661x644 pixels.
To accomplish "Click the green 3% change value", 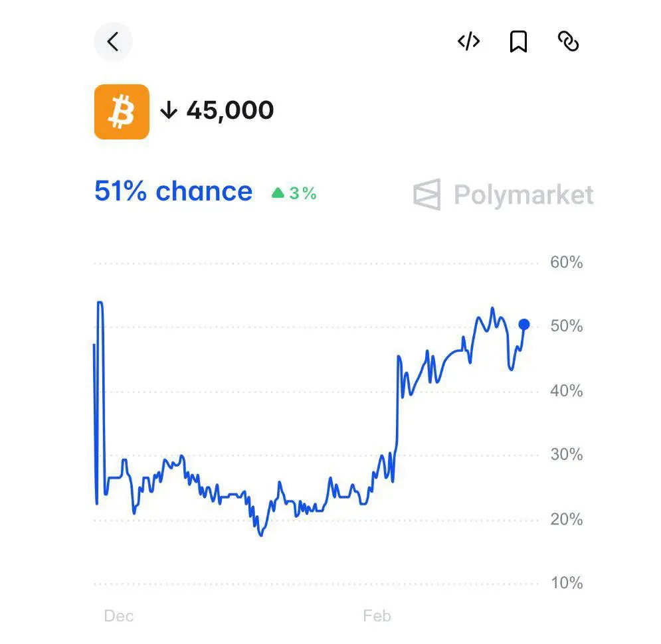I will click(303, 193).
